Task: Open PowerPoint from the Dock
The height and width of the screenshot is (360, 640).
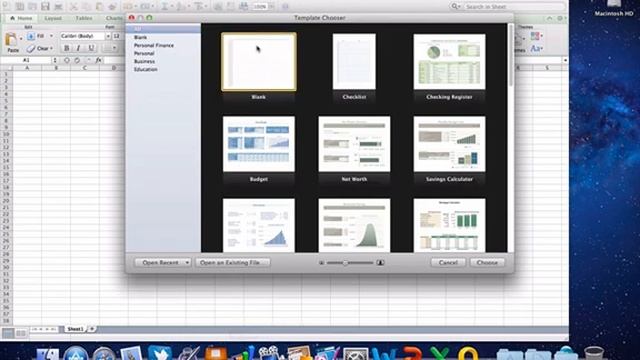Action: click(x=412, y=354)
